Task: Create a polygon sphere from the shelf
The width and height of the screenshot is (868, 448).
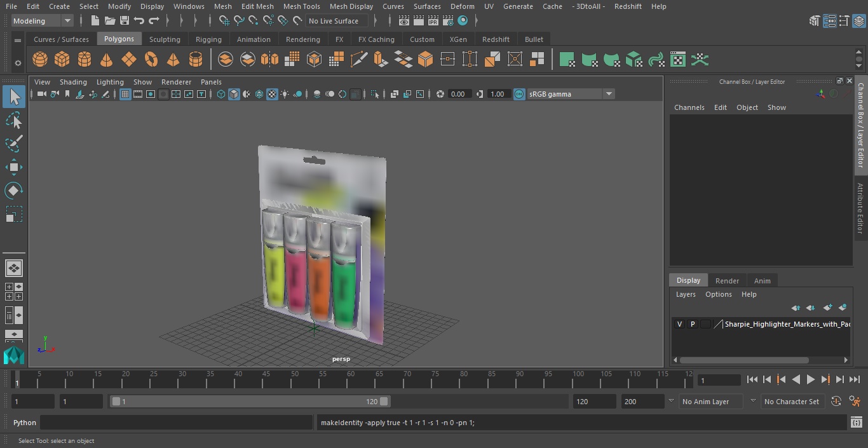Action: [x=40, y=60]
